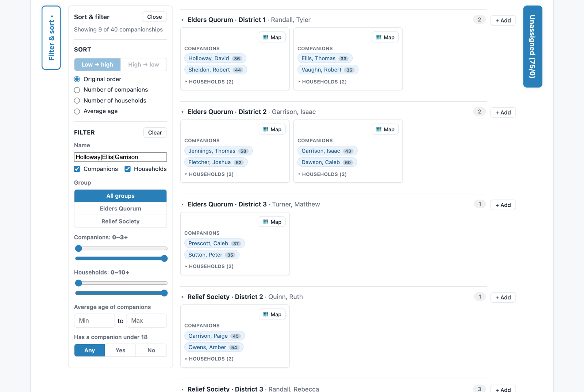Select Number of companions sort option

pos(77,90)
